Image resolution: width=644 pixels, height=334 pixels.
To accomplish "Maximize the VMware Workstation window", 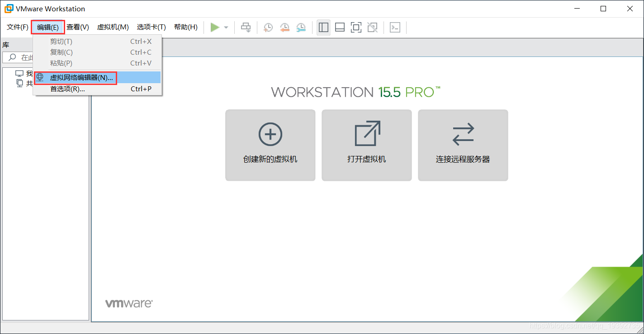I will pos(603,9).
